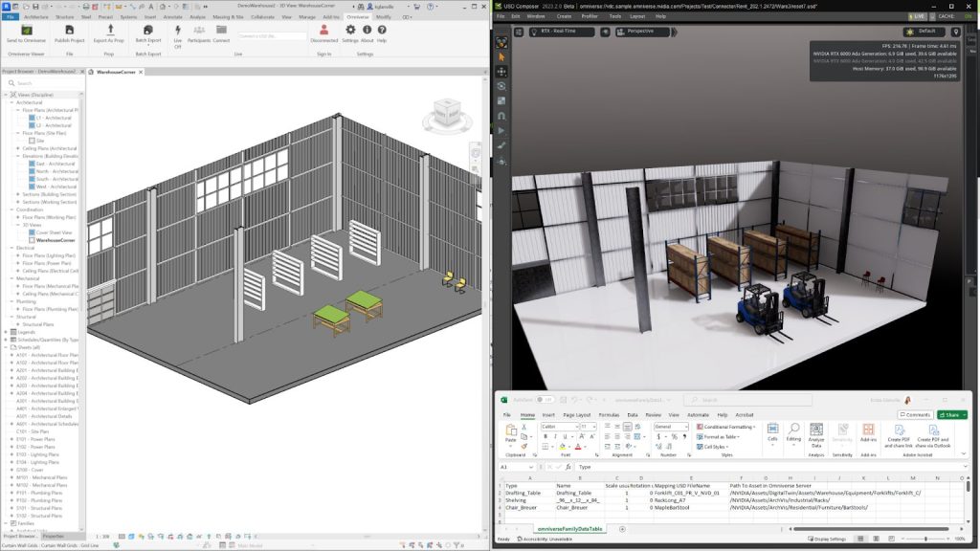The height and width of the screenshot is (551, 980).
Task: Click Publish Project in the Revit ribbon
Action: tap(70, 31)
